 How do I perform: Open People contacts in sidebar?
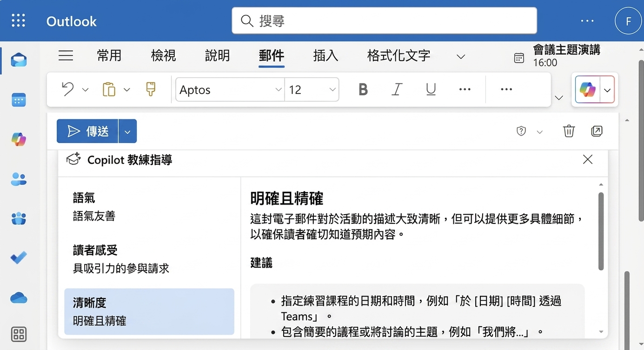click(x=19, y=179)
